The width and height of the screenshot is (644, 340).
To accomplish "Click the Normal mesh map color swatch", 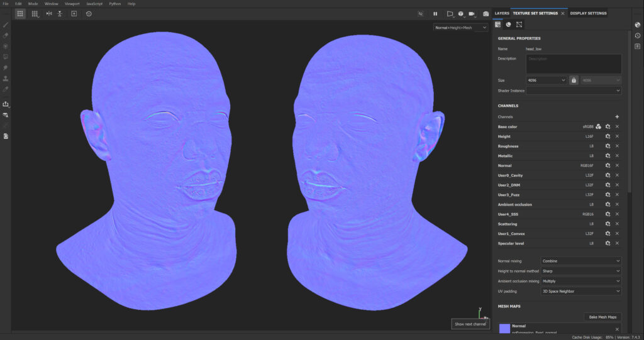I will coord(504,329).
